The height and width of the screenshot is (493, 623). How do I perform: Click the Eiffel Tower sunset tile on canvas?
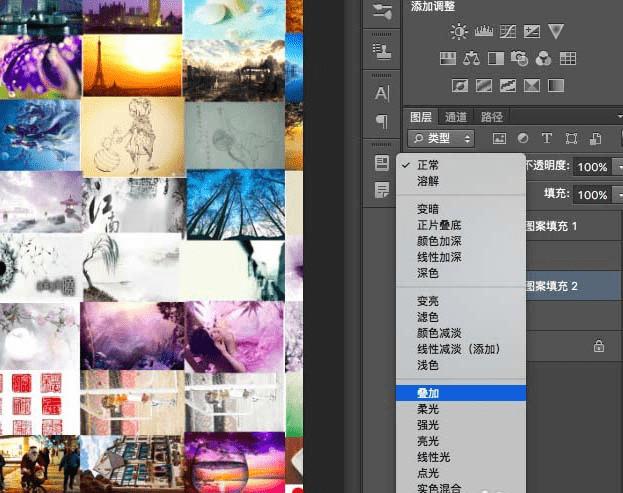point(132,65)
